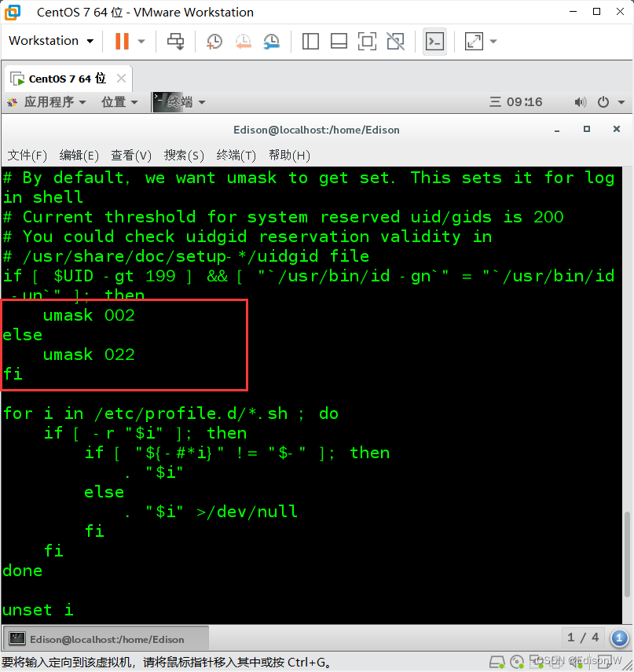This screenshot has width=634, height=672.
Task: Take a snapshot of the virtual machine
Action: tap(214, 41)
